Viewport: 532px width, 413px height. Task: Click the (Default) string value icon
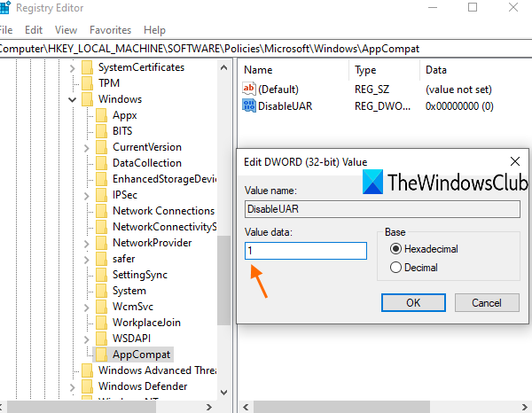[x=248, y=89]
